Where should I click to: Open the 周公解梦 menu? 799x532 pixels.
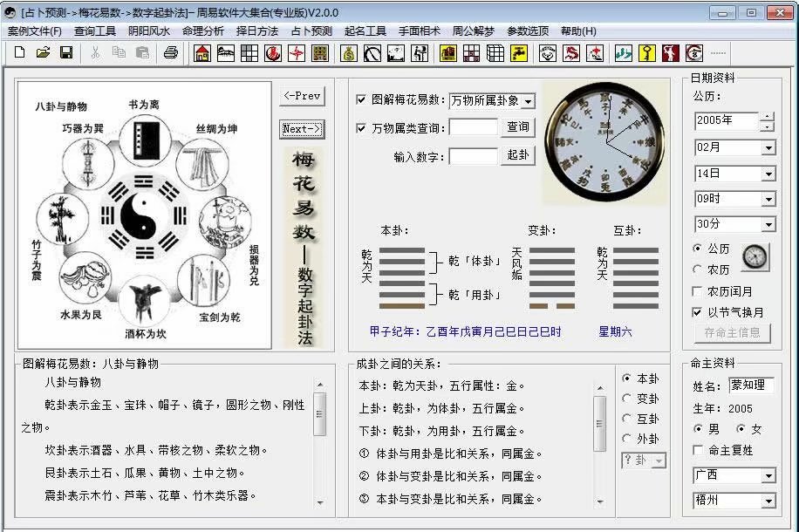[x=473, y=31]
